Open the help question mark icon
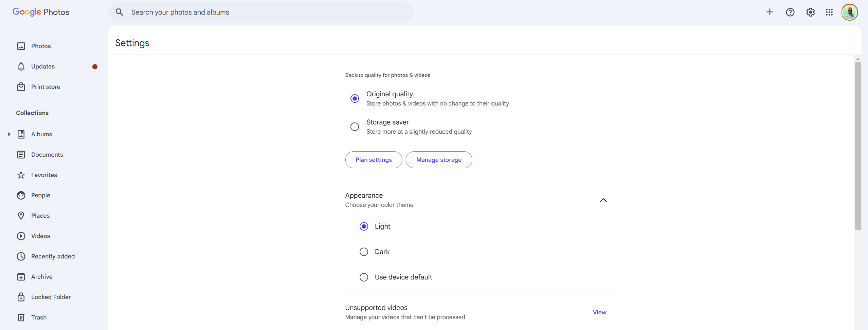Viewport: 868px width, 330px height. click(x=790, y=12)
